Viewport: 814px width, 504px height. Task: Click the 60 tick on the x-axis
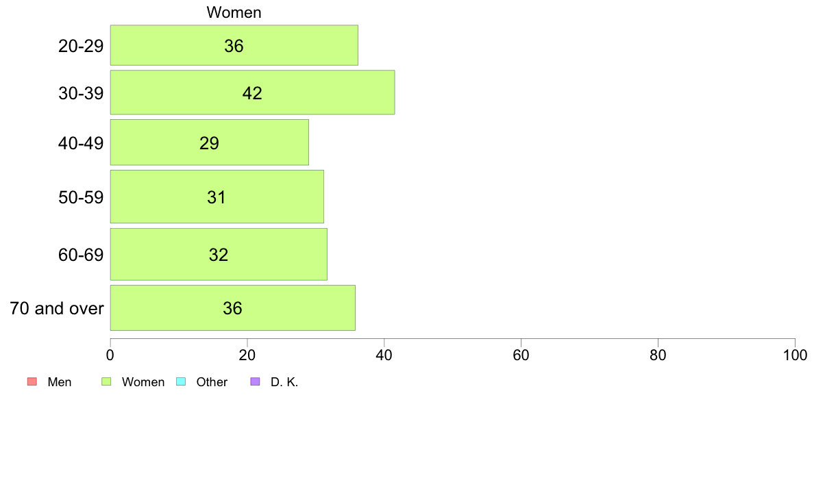[521, 355]
